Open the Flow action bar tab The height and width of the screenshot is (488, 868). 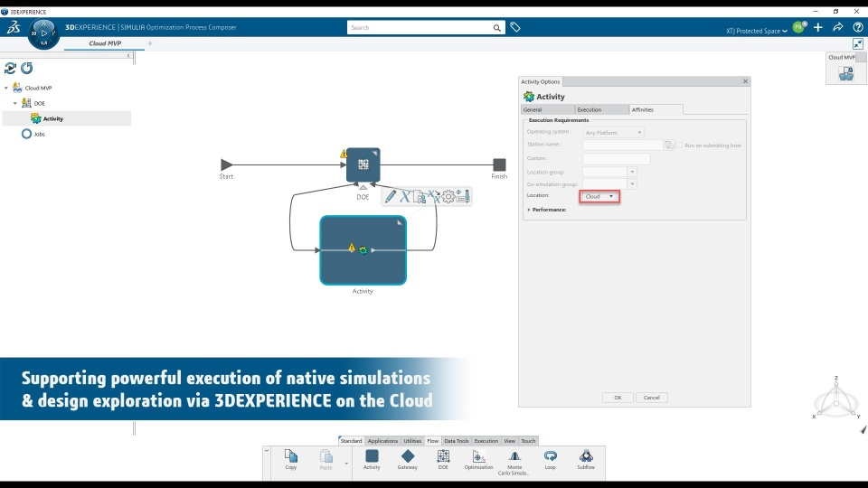(x=433, y=441)
